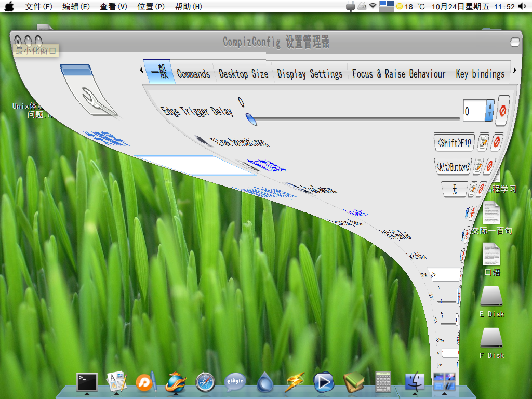Switch to the Desktop Size tab
Image resolution: width=532 pixels, height=399 pixels.
click(243, 73)
